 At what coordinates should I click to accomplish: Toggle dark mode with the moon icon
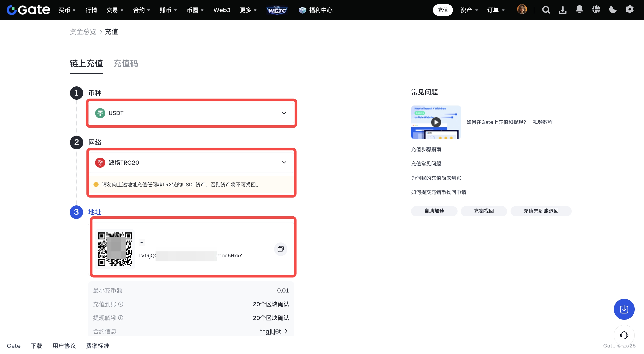[x=613, y=10]
